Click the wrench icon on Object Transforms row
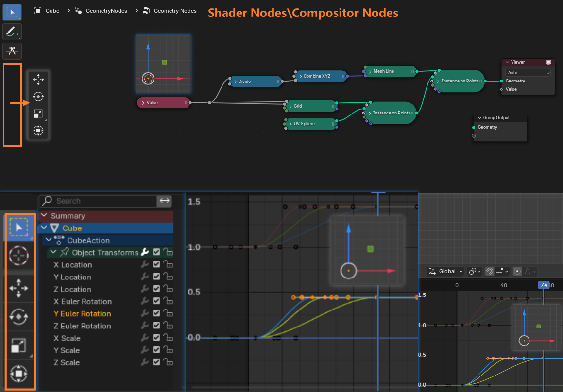The height and width of the screenshot is (392, 563). coord(145,252)
